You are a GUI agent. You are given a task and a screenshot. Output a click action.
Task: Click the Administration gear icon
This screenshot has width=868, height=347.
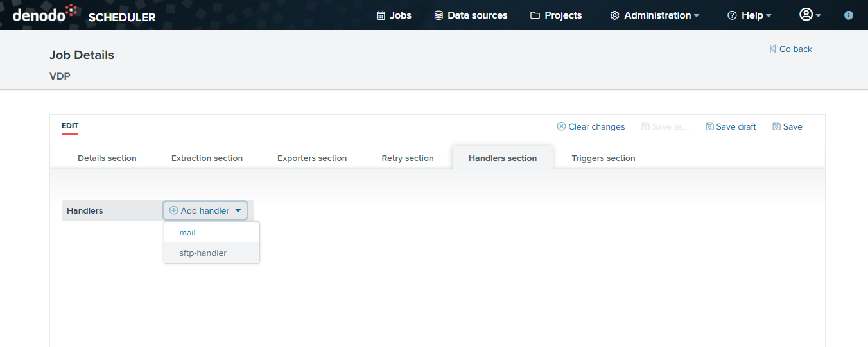[x=614, y=15]
